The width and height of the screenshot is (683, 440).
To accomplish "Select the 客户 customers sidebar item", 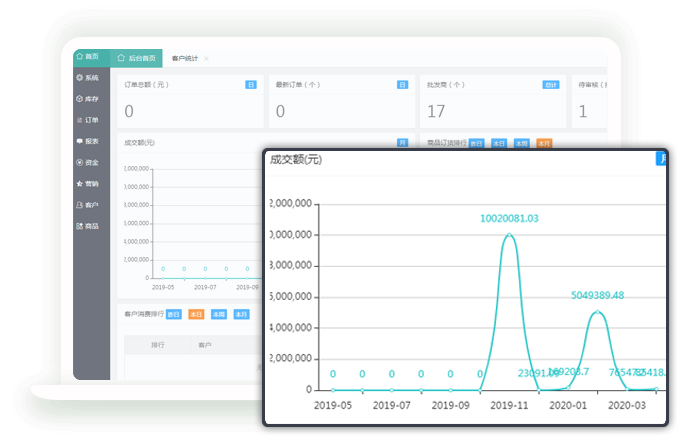I will [88, 205].
